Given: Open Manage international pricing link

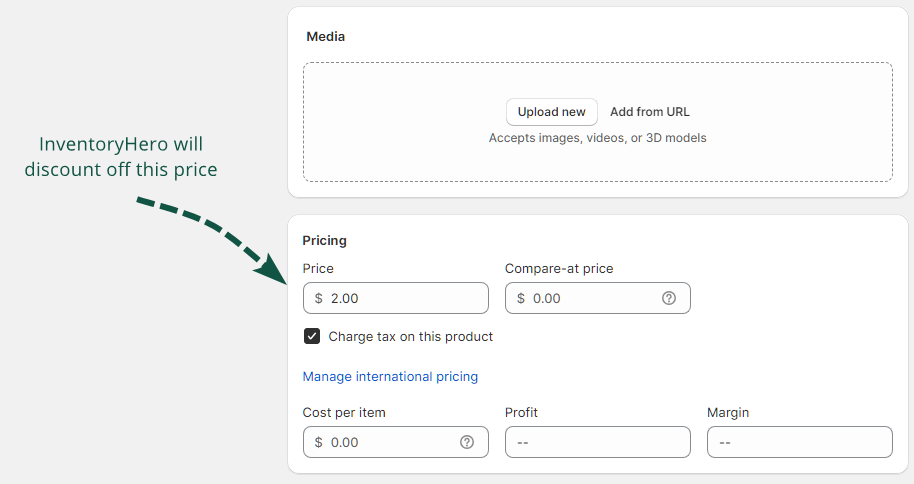Looking at the screenshot, I should pyautogui.click(x=390, y=377).
